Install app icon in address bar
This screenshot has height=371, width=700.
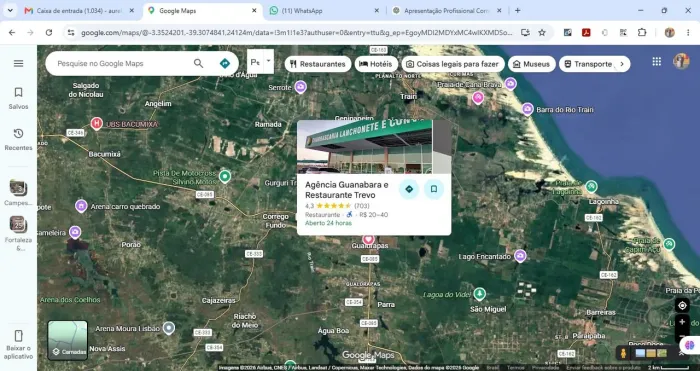click(525, 33)
